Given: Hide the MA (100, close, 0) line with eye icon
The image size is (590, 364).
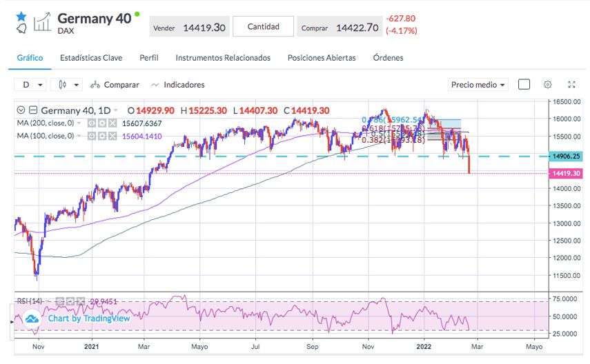Looking at the screenshot, I should tap(92, 136).
